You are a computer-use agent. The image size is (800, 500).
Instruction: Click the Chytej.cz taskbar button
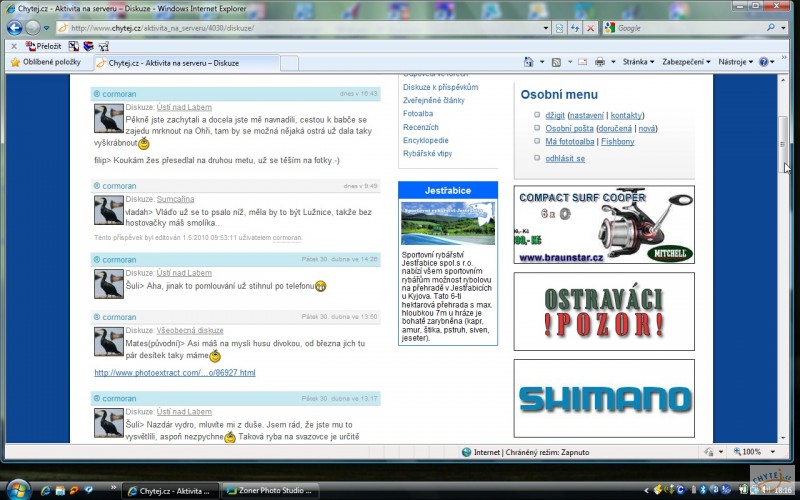(171, 491)
